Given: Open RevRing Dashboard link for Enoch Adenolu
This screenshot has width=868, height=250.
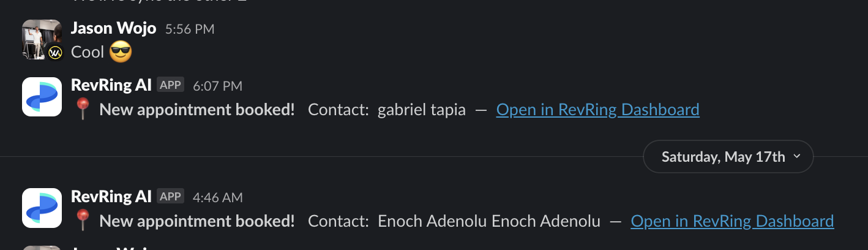Looking at the screenshot, I should (x=732, y=221).
